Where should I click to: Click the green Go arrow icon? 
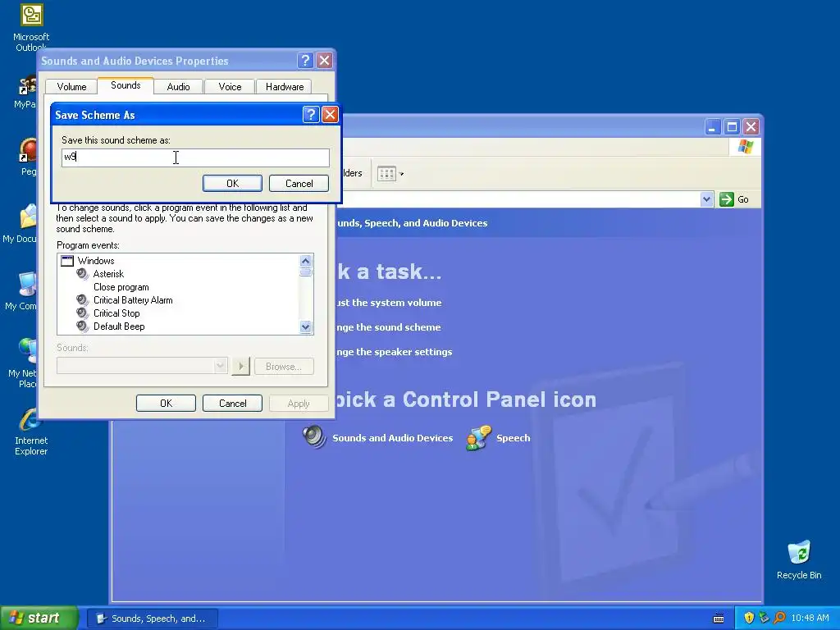pyautogui.click(x=726, y=199)
